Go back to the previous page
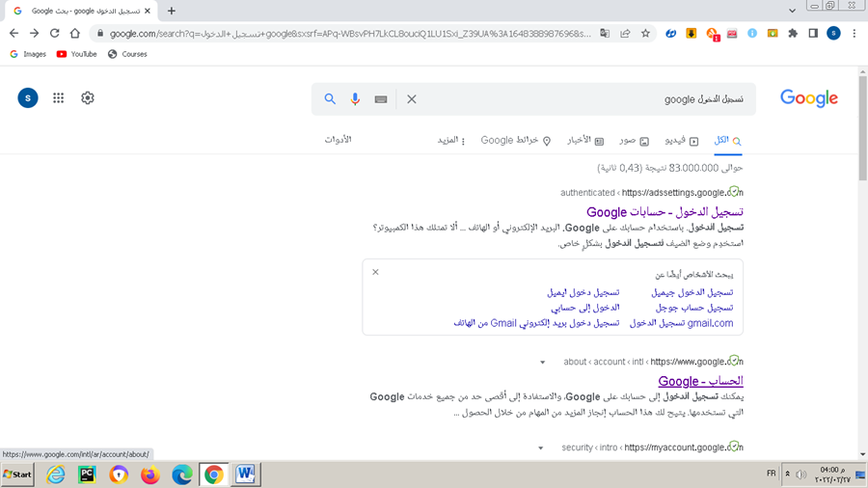This screenshot has height=488, width=868. pos(14,33)
